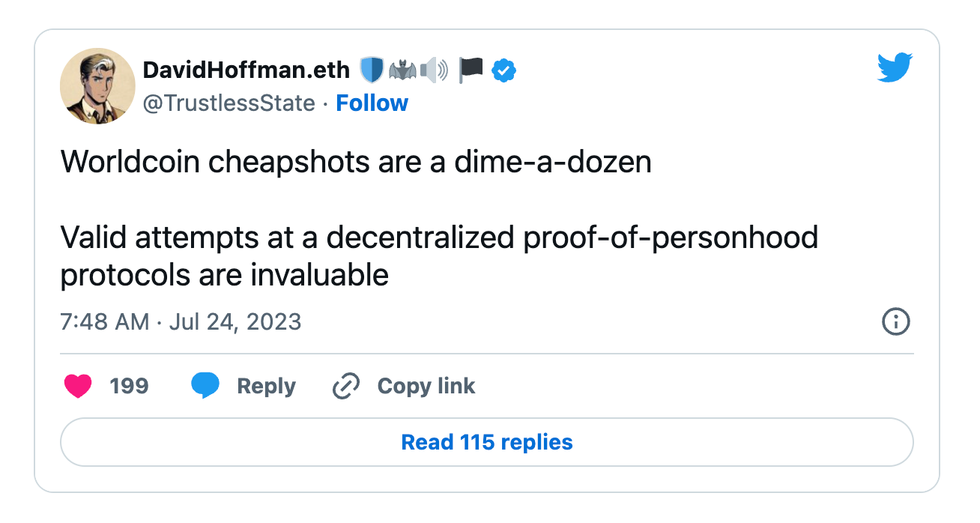Open David Hoffman's profile avatar
This screenshot has height=523, width=980.
click(97, 86)
